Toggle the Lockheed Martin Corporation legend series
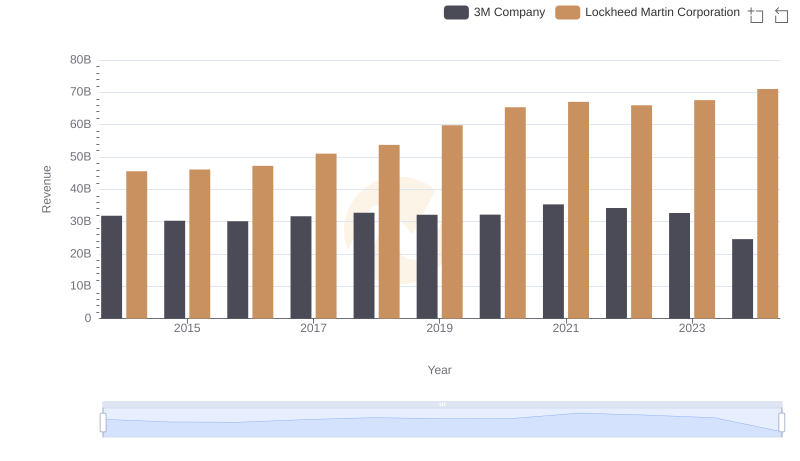 (x=647, y=12)
